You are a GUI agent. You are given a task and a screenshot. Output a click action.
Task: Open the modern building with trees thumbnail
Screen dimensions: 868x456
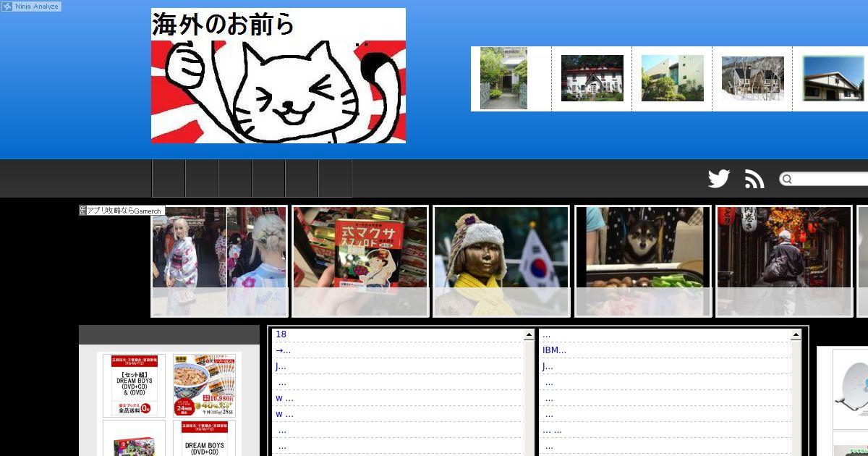coord(673,78)
